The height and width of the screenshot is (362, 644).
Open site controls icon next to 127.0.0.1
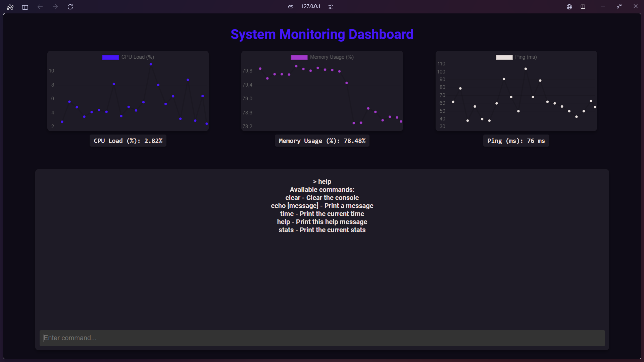click(331, 7)
